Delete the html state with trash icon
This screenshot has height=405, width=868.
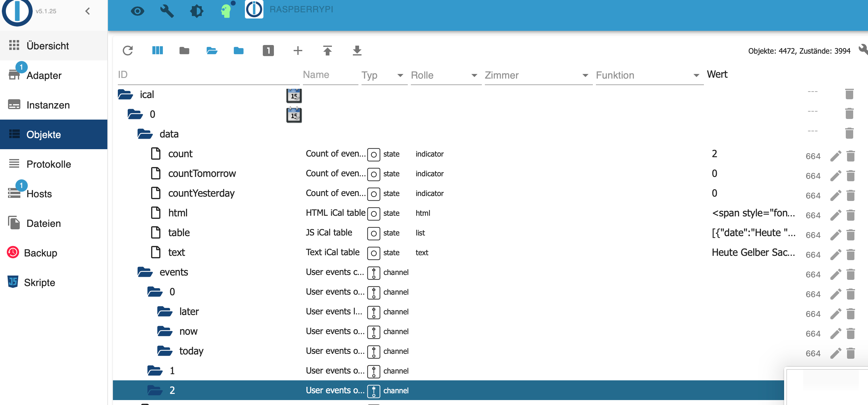850,215
